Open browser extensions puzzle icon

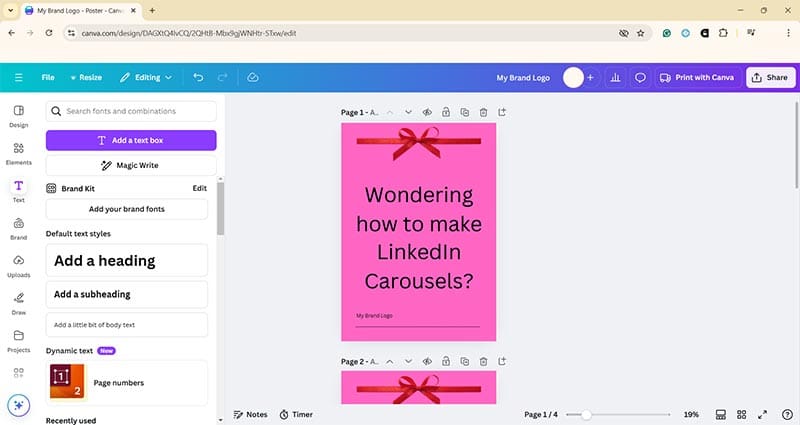723,33
